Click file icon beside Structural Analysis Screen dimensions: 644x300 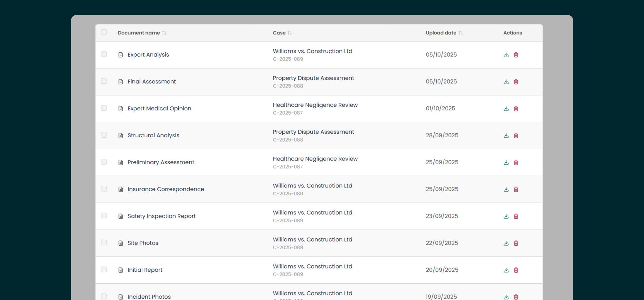click(x=121, y=135)
